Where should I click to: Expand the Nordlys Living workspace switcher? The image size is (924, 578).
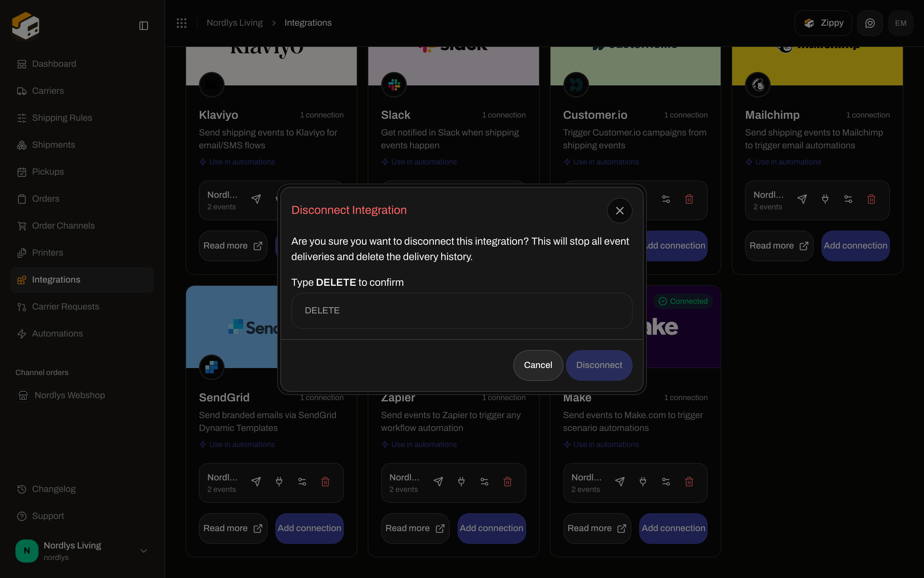pyautogui.click(x=82, y=551)
